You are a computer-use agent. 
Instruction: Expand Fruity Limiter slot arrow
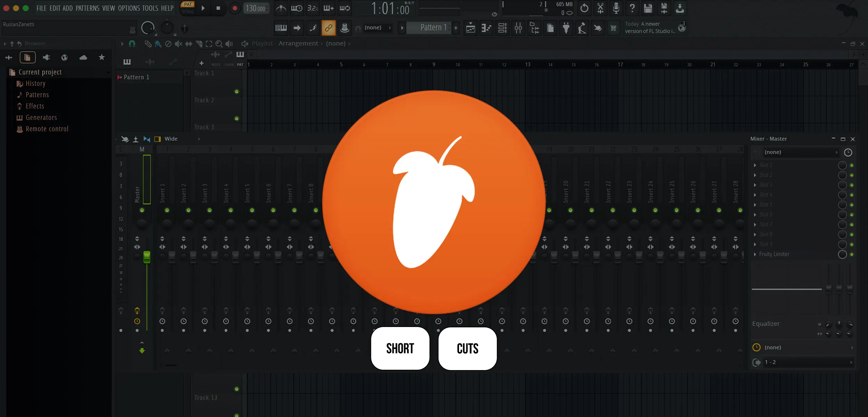755,254
